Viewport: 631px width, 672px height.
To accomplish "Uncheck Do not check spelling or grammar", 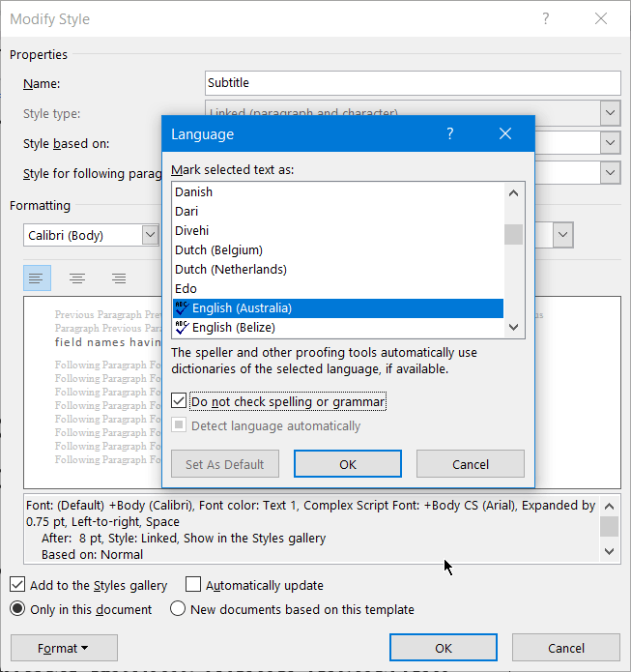I will click(179, 401).
